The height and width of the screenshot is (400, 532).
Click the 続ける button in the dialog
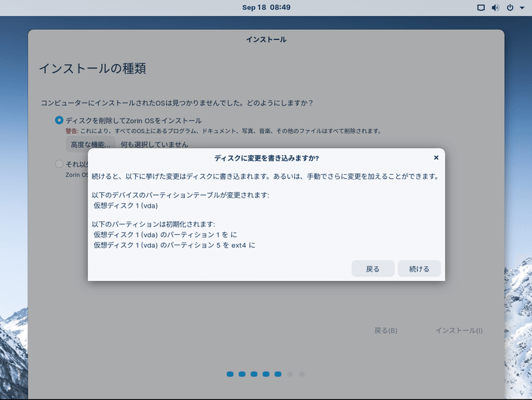[419, 269]
